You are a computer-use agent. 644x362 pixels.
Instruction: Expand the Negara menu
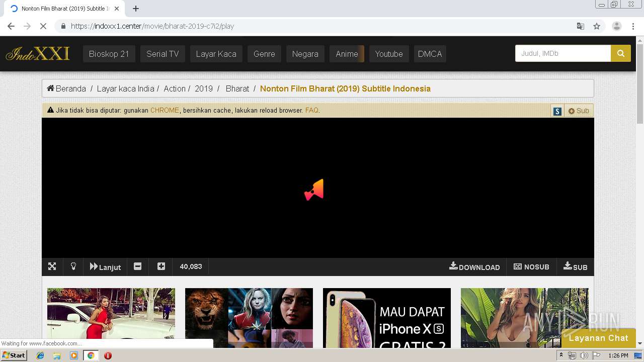click(305, 54)
